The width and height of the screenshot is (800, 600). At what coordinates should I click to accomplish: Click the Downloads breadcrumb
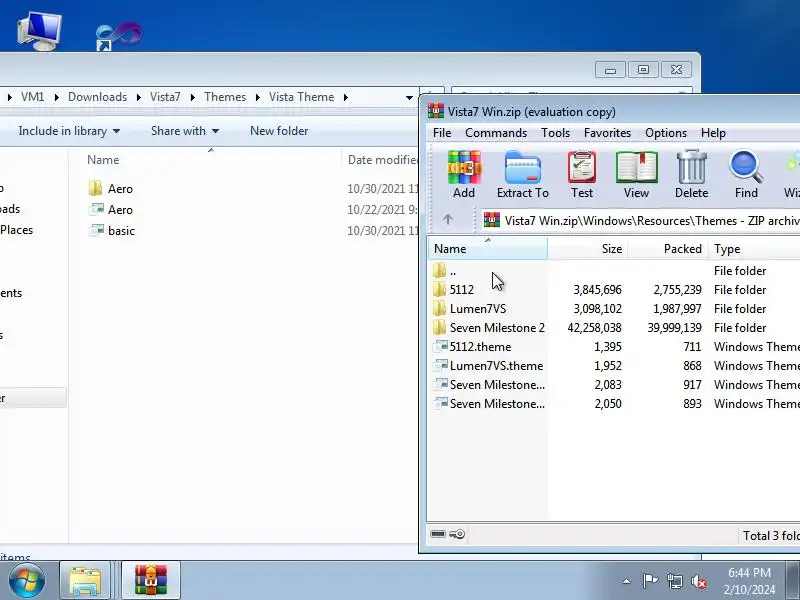coord(97,97)
